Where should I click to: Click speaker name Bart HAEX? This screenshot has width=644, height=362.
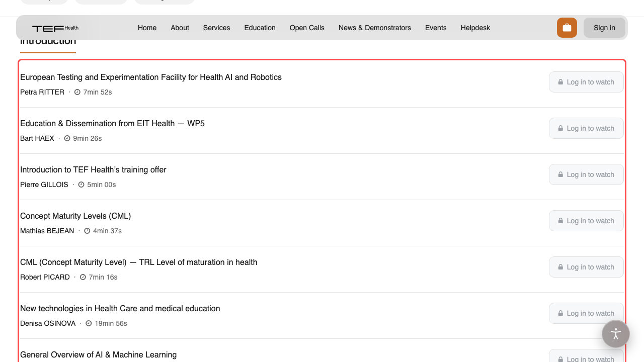tap(37, 138)
